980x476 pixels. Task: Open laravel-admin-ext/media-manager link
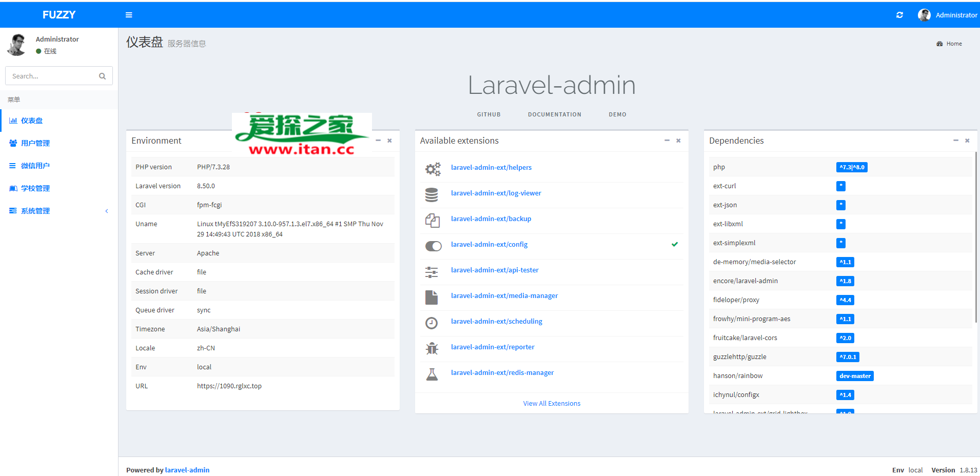(x=504, y=295)
